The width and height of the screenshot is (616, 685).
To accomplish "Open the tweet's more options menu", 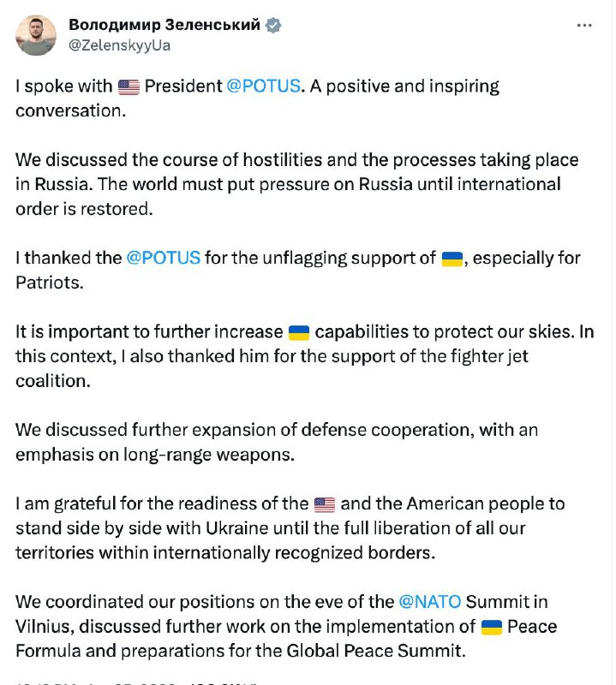I will pos(584,26).
